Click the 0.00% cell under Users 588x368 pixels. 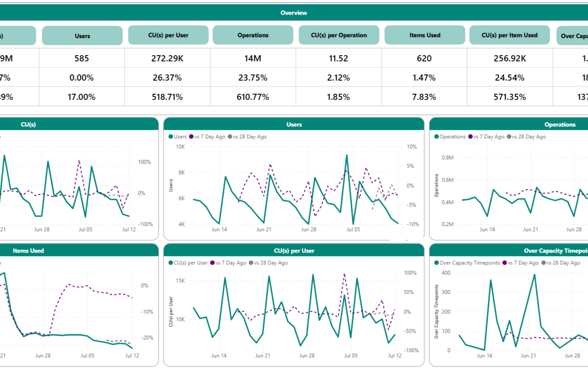[x=82, y=78]
